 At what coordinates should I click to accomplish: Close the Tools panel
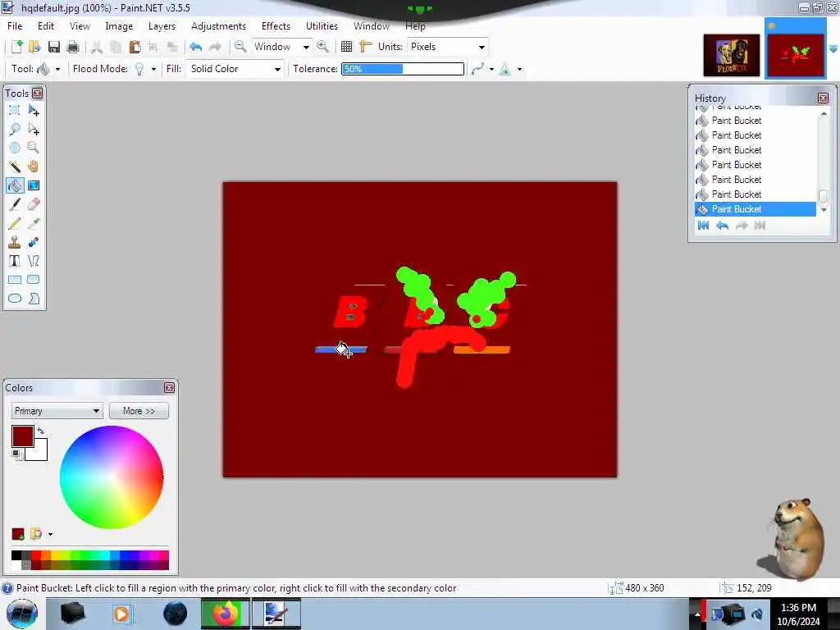click(37, 94)
